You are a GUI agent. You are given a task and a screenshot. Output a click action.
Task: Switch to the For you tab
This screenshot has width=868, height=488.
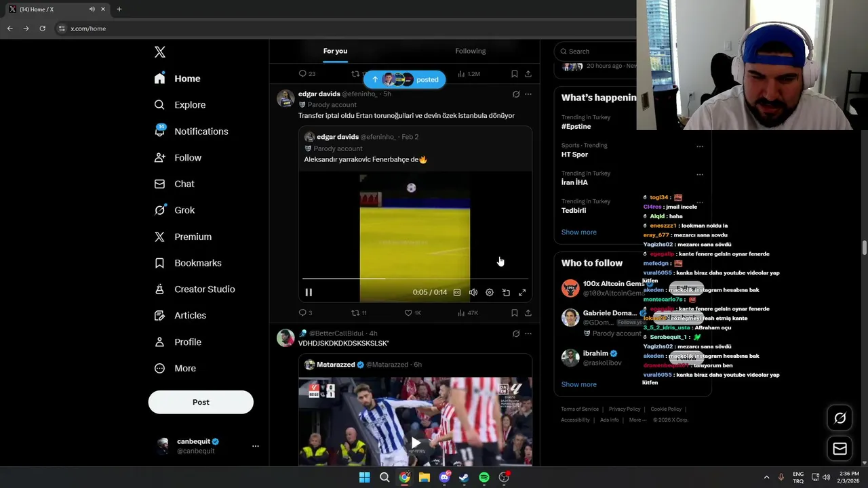click(335, 51)
